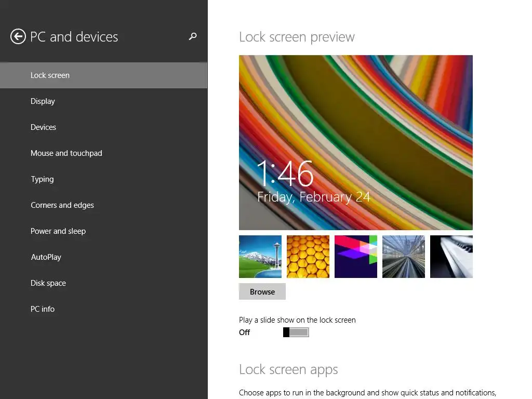Open the PC info page

click(43, 309)
